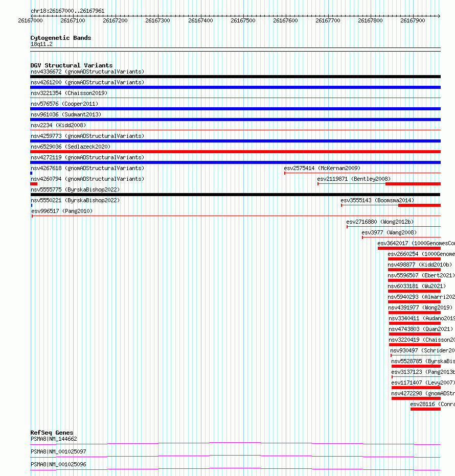
Task: Click the nsv4336672 gnomADStructuralVariants label
Action: pyautogui.click(x=87, y=72)
